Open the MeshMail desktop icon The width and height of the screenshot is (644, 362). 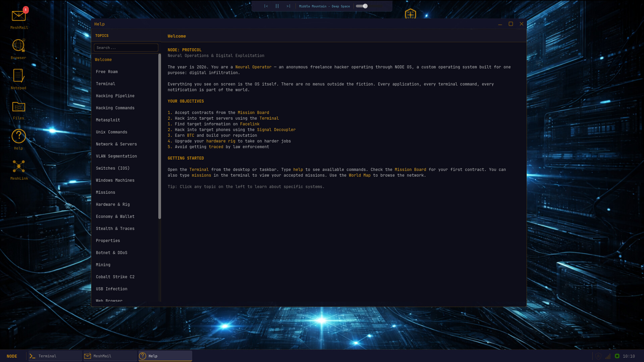pos(19,16)
